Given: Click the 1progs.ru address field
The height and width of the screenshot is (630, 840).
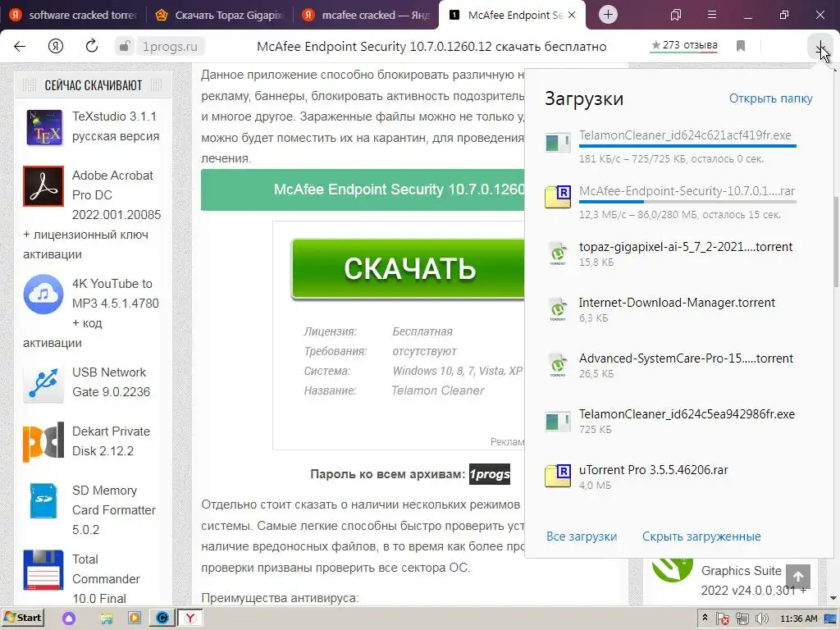Looking at the screenshot, I should [170, 47].
